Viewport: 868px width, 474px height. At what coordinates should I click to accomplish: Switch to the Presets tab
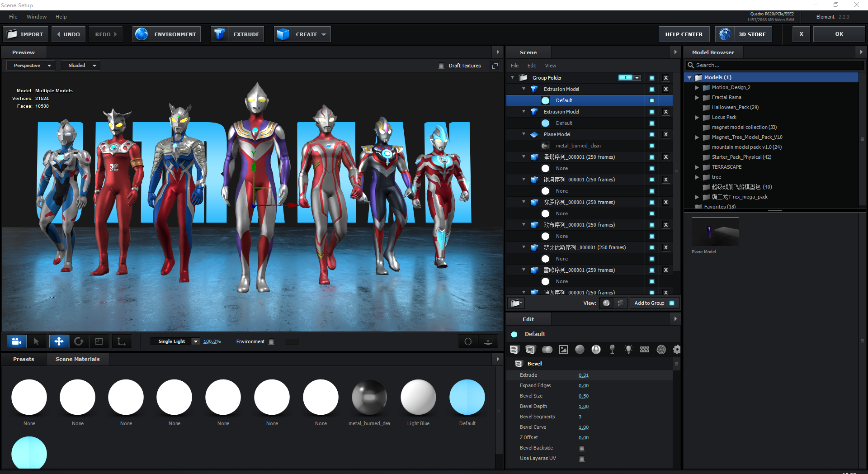tap(24, 359)
